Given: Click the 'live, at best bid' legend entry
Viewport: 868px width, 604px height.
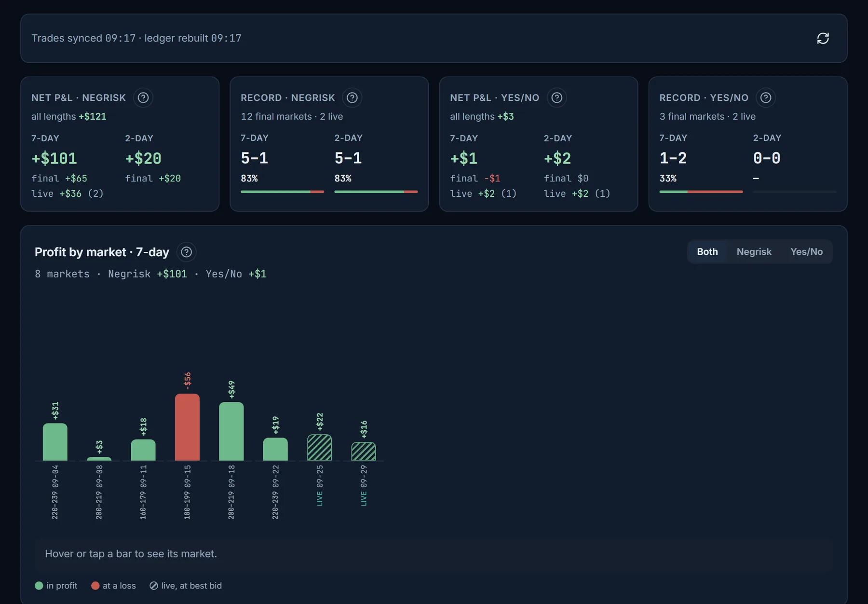Looking at the screenshot, I should pos(186,585).
